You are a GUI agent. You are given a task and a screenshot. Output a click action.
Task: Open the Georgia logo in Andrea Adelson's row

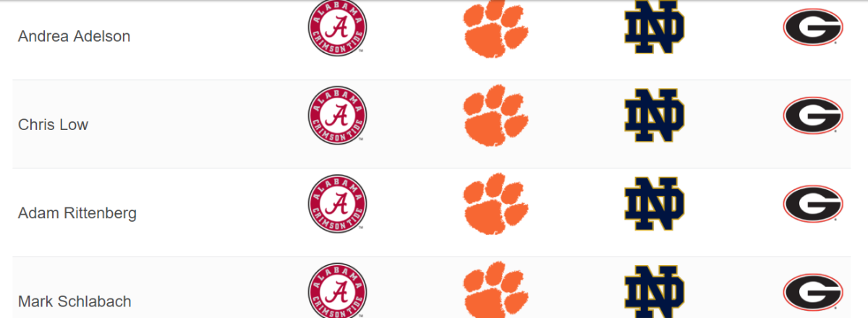813,27
